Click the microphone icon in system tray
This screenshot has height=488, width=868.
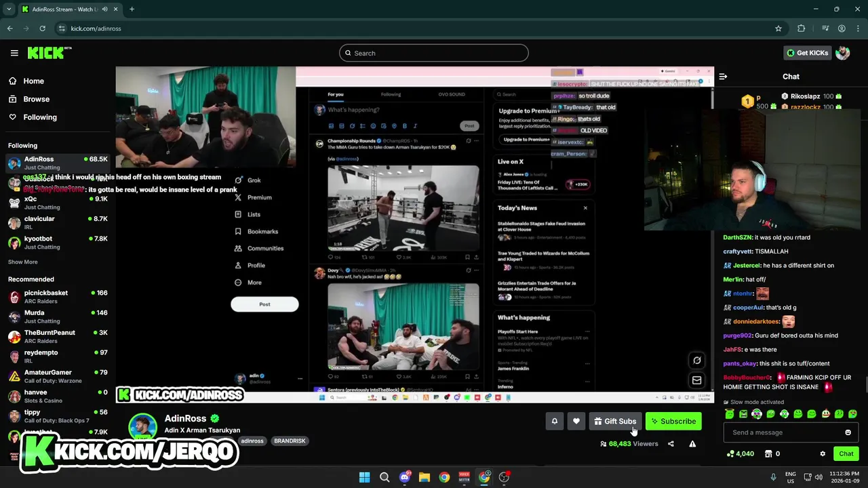click(x=774, y=477)
